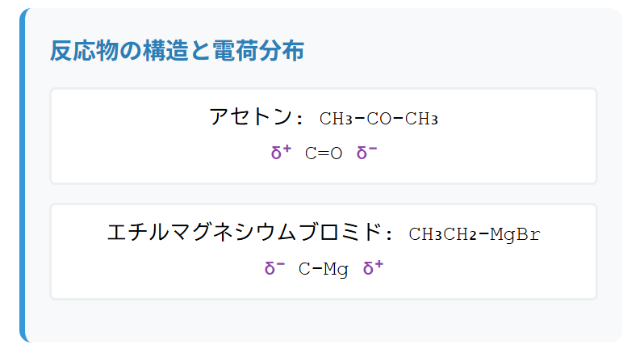Click the colon after アセトン
The height and width of the screenshot is (353, 644).
click(x=299, y=120)
